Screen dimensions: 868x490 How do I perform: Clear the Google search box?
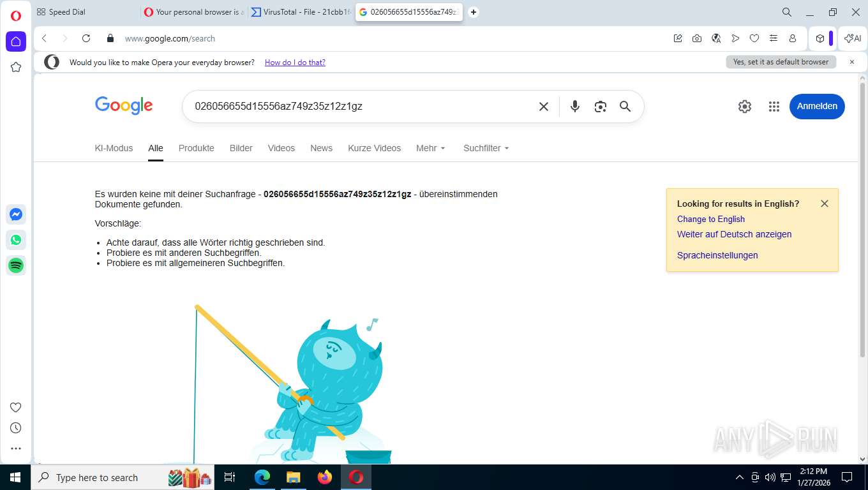544,107
